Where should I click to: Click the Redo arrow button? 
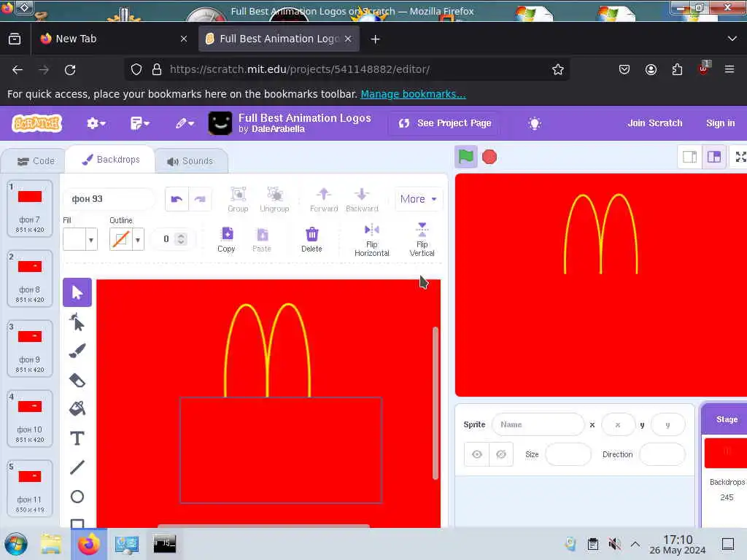pos(200,199)
